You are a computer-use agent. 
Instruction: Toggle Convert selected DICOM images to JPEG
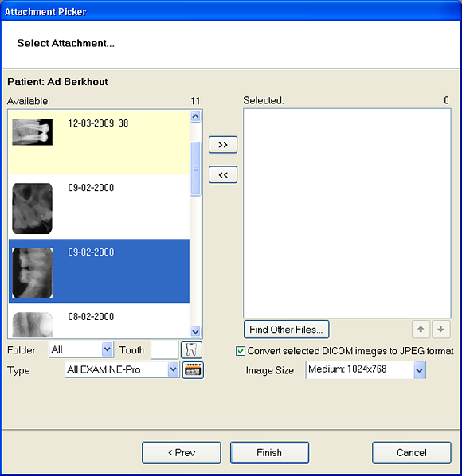point(241,351)
